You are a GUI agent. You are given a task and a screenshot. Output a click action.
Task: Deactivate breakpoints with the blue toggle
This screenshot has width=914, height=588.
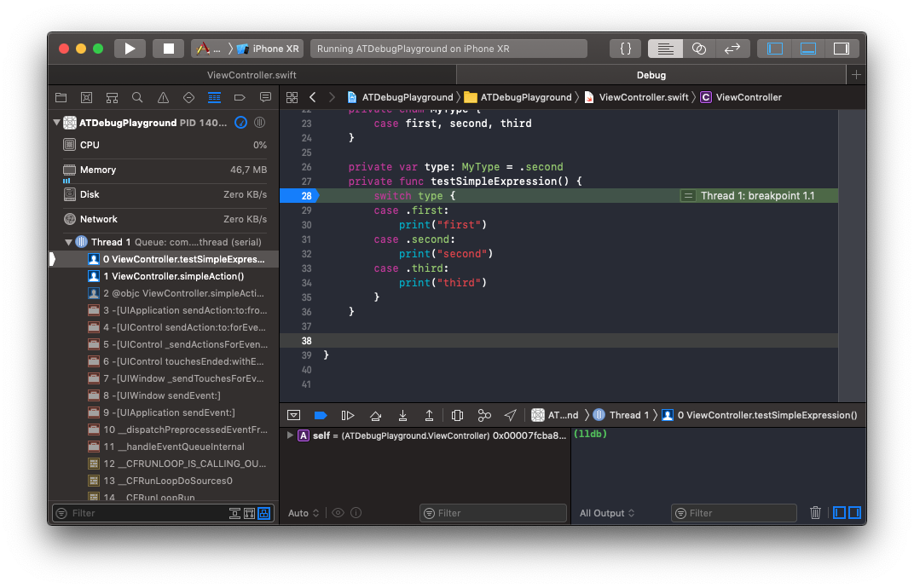[321, 415]
